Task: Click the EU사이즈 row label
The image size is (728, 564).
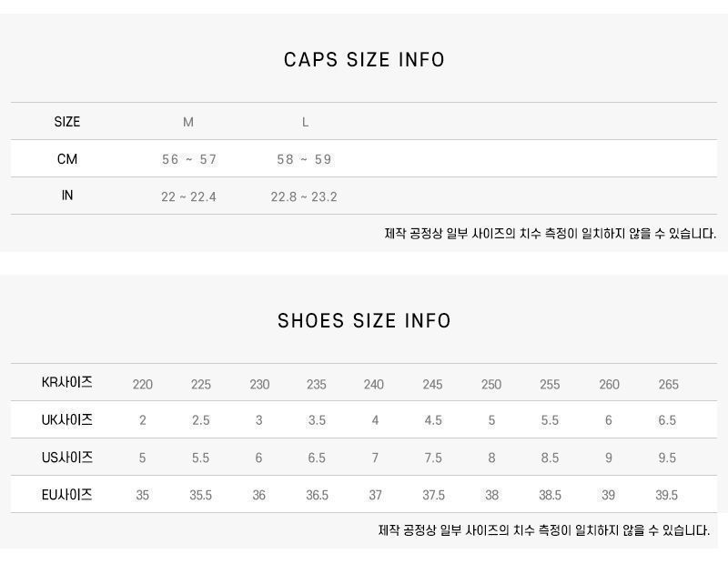Action: point(67,495)
